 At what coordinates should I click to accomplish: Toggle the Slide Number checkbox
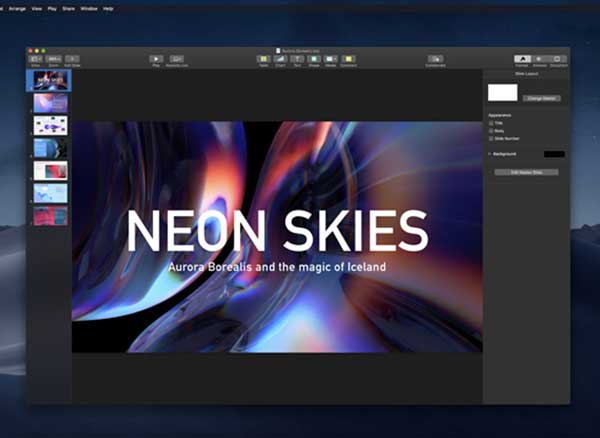[491, 138]
